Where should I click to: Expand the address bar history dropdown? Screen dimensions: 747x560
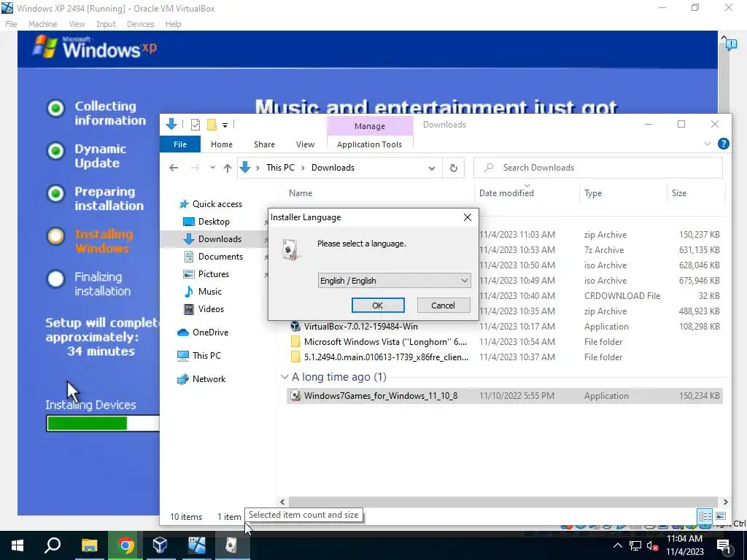432,168
